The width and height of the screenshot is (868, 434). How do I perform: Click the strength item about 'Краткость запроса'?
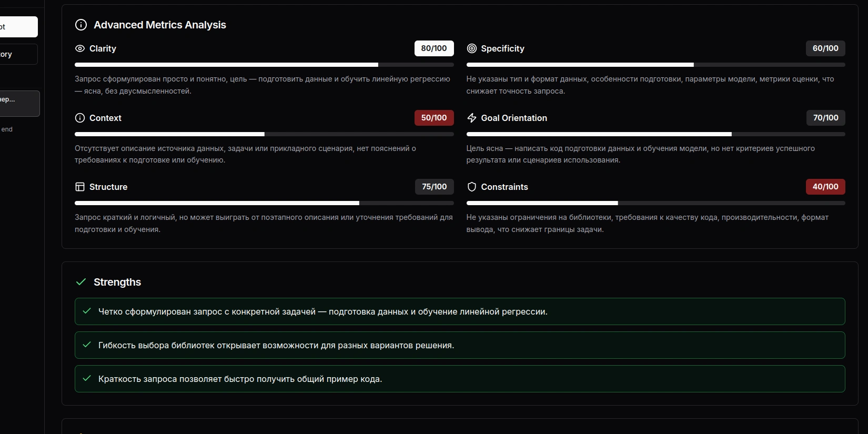coord(460,379)
